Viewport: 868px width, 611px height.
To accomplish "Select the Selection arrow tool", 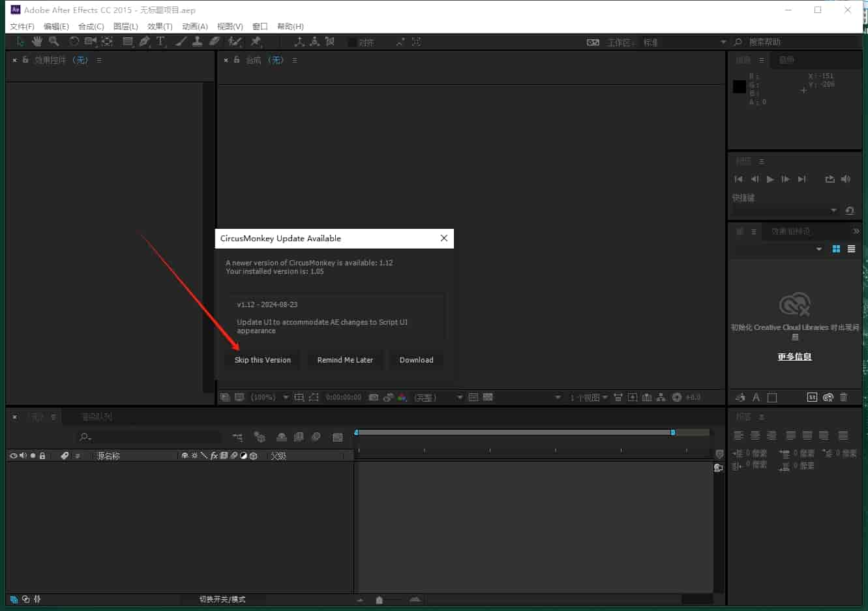I will (20, 42).
